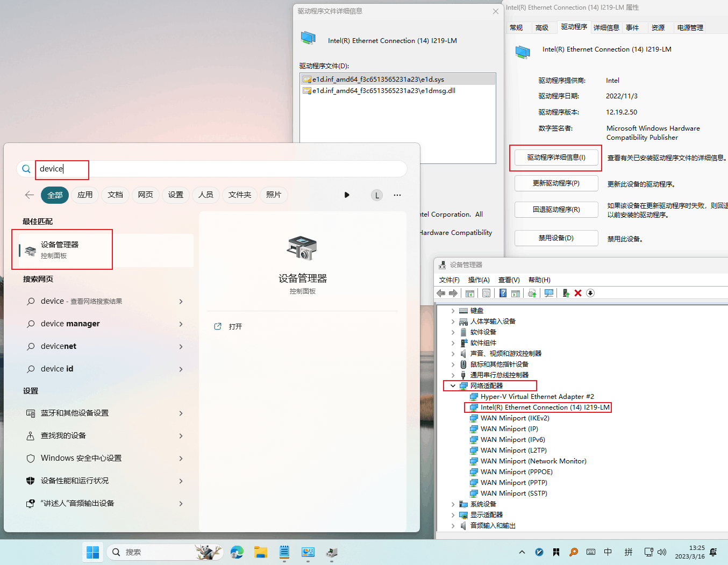Click the search box containing device
The image size is (728, 565).
(212, 169)
